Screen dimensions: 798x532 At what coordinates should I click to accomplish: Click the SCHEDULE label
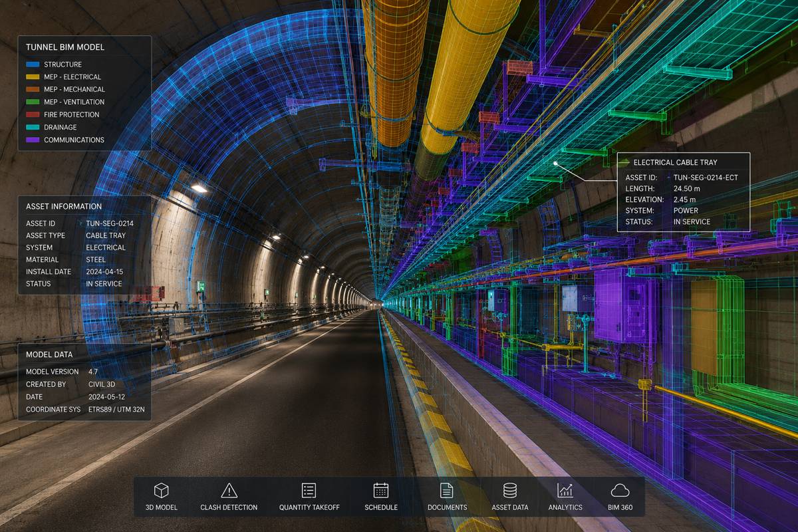[x=381, y=507]
